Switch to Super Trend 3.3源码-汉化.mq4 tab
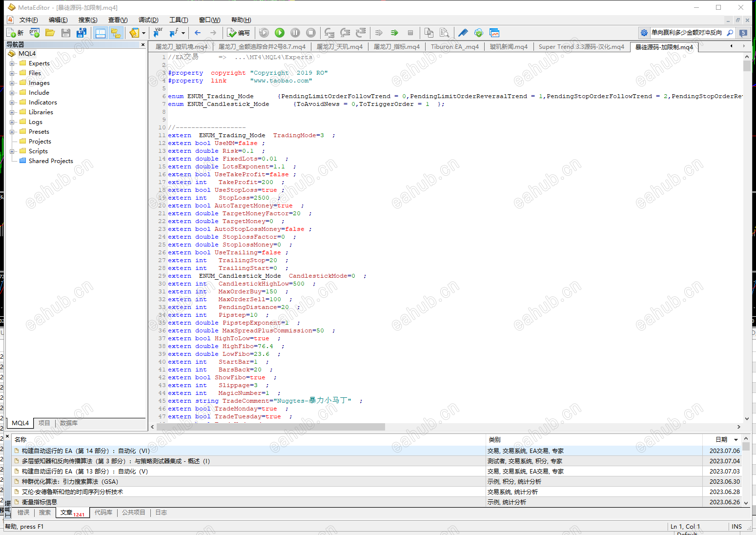 581,47
